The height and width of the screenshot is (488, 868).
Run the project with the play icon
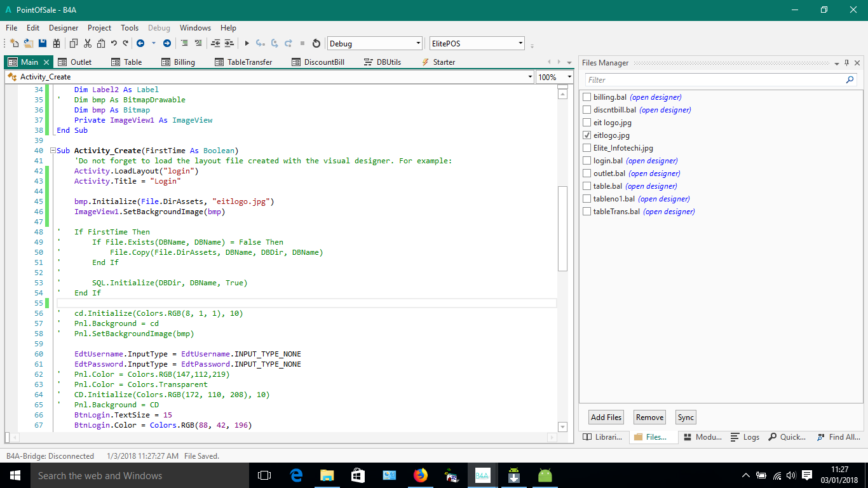(247, 43)
